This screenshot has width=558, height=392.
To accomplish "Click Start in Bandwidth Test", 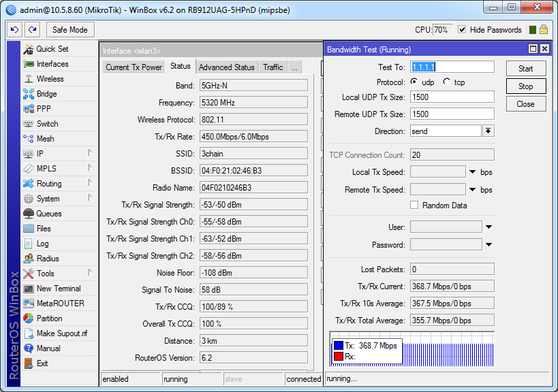I will tap(526, 69).
